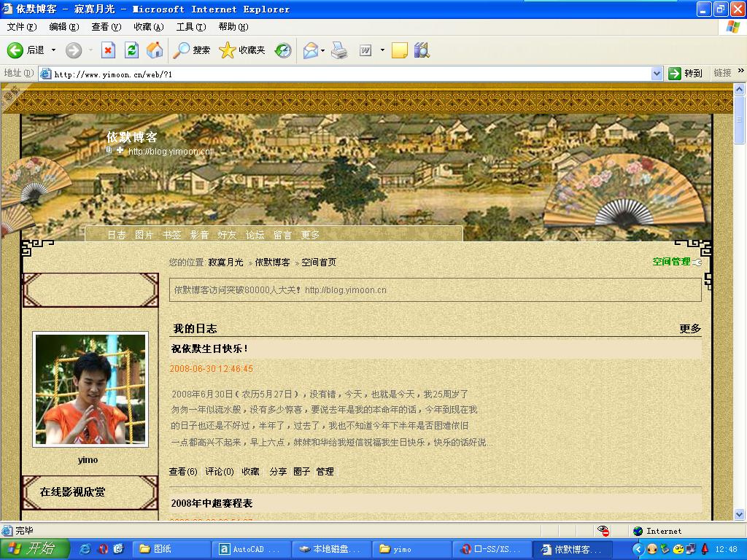Switch to the 书签 blog tab
This screenshot has width=747, height=560.
tap(171, 235)
